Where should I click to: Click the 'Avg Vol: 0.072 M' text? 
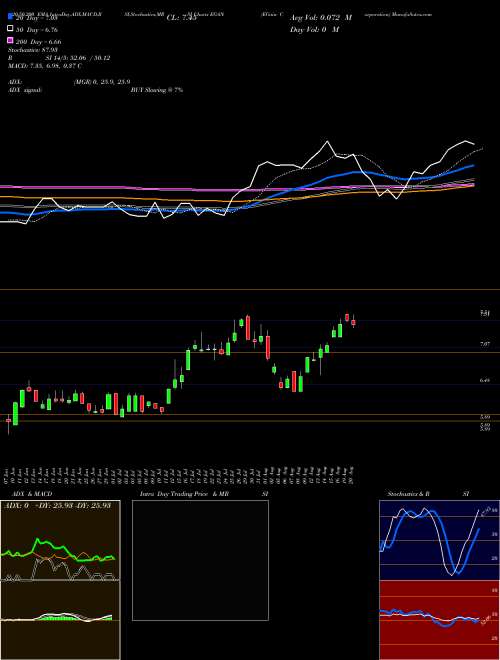click(x=321, y=18)
